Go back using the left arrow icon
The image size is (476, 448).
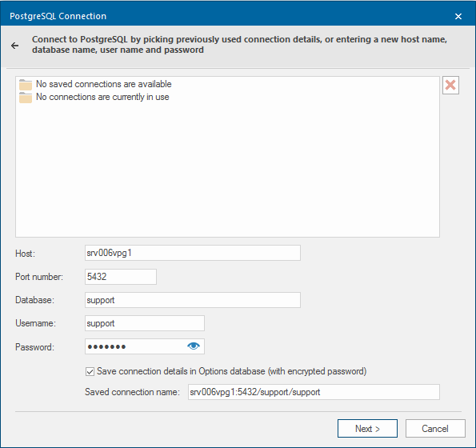pyautogui.click(x=14, y=46)
